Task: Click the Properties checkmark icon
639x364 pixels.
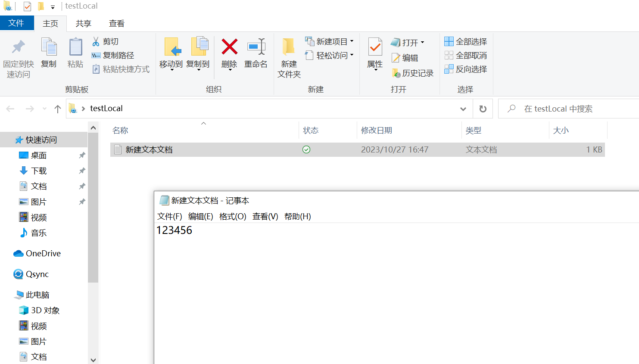Action: click(x=375, y=47)
